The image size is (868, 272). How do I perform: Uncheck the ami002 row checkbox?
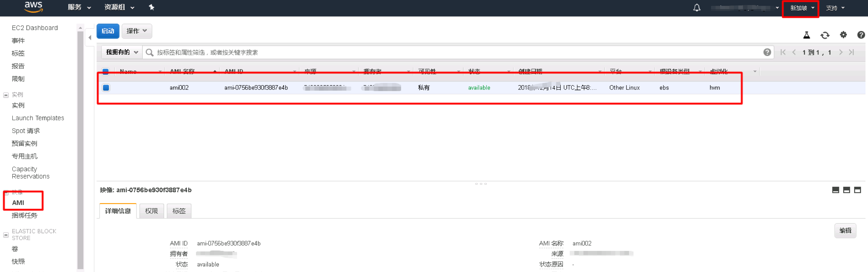pyautogui.click(x=106, y=88)
